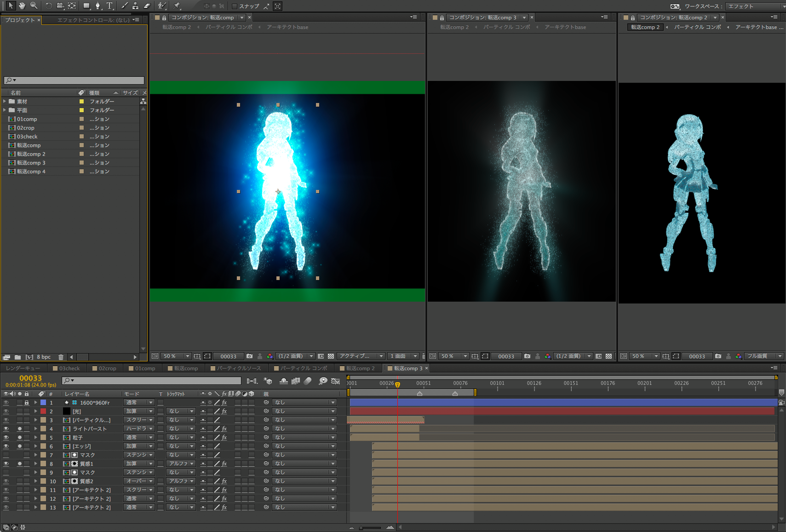Open the レンダーキュー tab

(x=23, y=368)
